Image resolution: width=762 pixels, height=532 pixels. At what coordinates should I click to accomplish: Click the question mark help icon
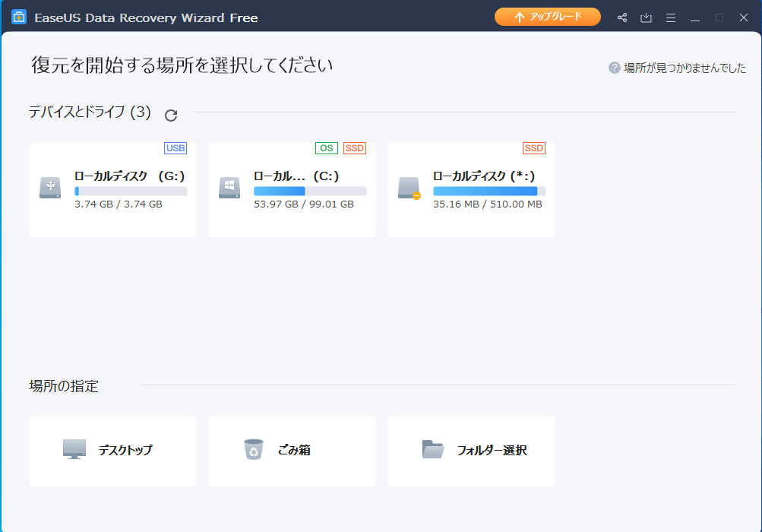[x=615, y=68]
